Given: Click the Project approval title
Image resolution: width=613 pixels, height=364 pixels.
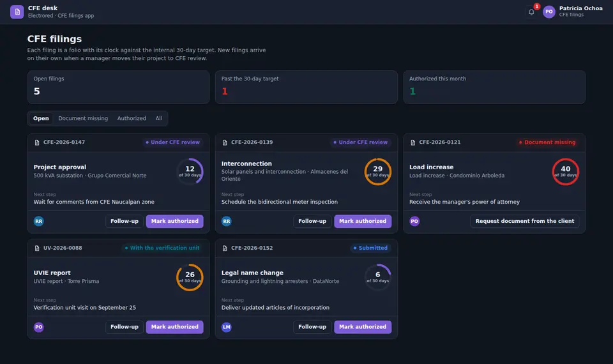Looking at the screenshot, I should click(60, 167).
